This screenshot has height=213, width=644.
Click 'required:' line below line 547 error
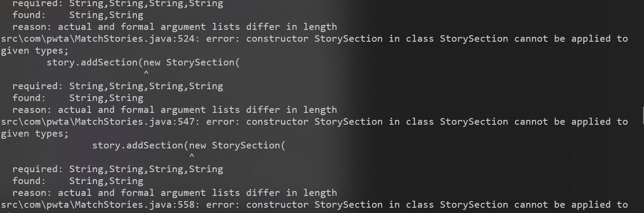pyautogui.click(x=118, y=169)
